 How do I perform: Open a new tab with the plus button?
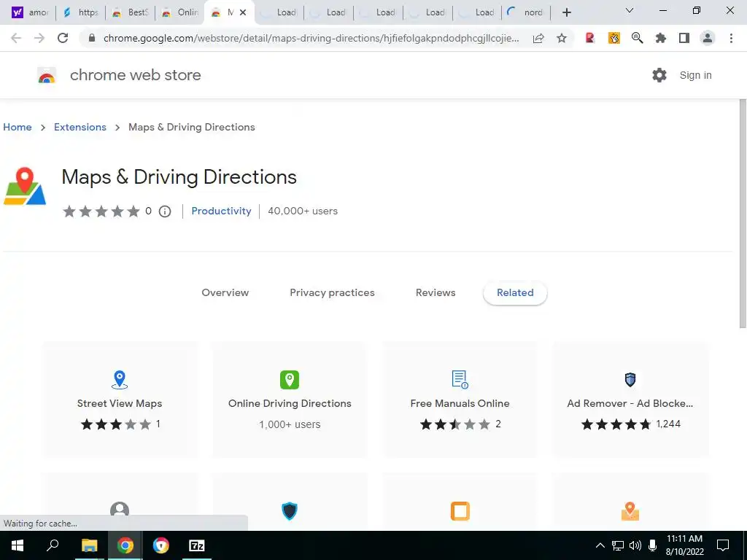tap(566, 12)
